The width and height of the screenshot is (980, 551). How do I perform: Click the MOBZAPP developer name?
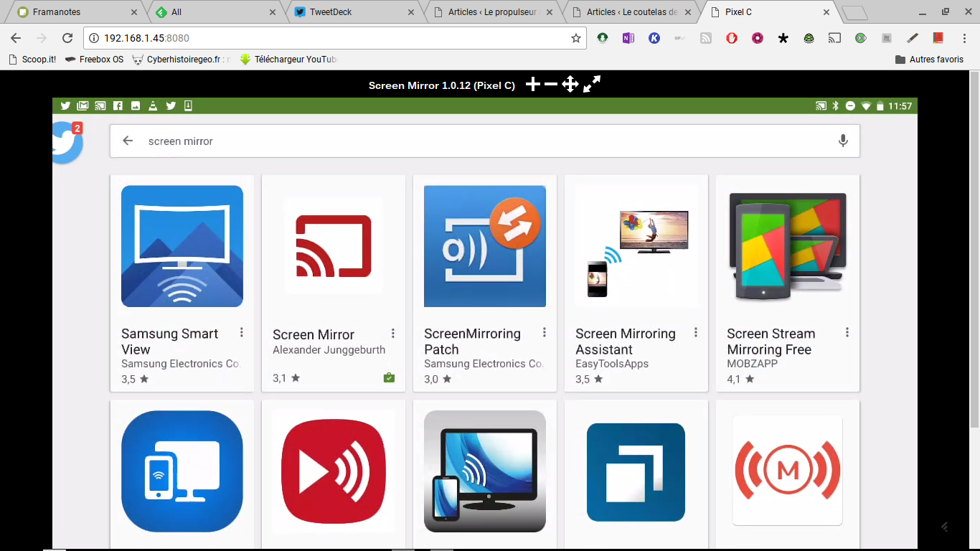753,364
